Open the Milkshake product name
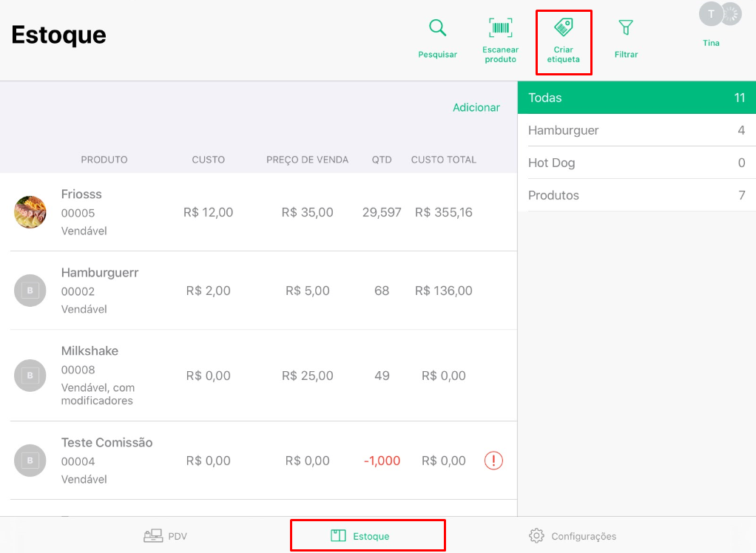 click(x=90, y=350)
